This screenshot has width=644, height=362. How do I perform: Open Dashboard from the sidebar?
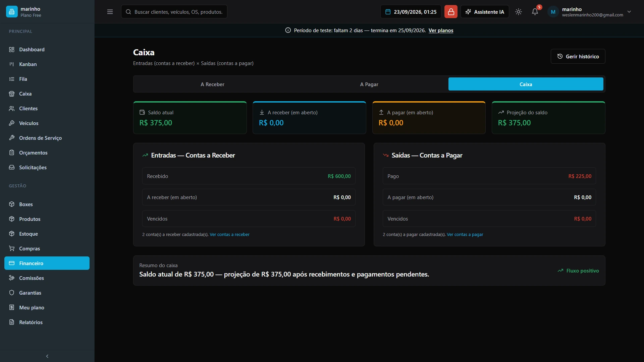point(47,50)
